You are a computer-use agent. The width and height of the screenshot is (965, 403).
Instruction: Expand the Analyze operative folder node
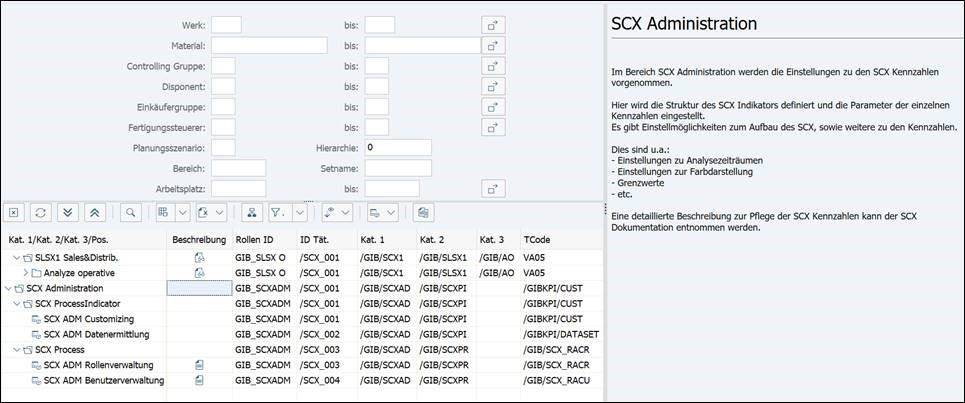25,272
